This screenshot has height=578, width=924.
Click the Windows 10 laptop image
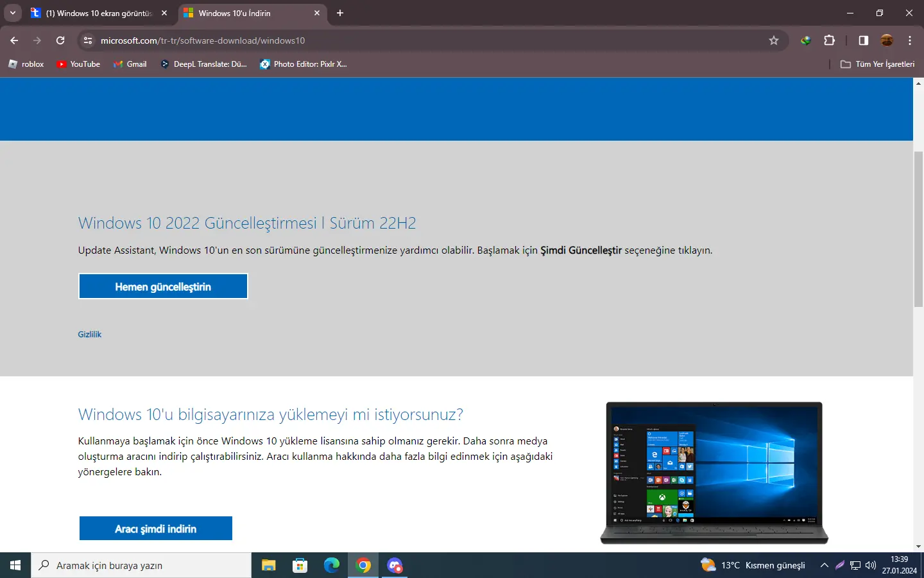[x=714, y=473]
